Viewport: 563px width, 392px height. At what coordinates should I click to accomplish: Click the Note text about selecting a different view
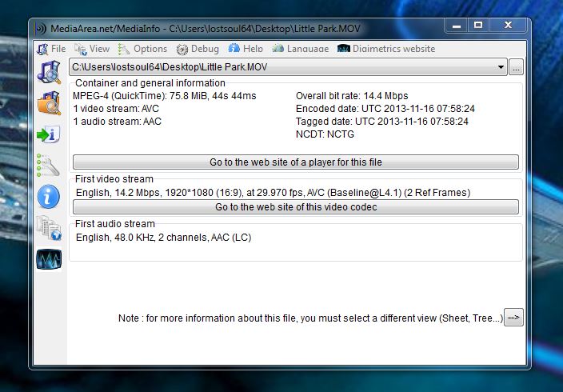click(x=310, y=318)
